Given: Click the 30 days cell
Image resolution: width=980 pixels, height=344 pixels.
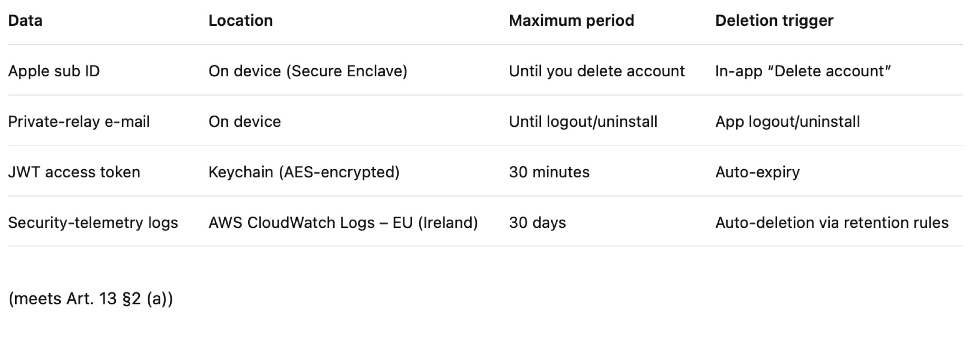Looking at the screenshot, I should pos(537,223).
